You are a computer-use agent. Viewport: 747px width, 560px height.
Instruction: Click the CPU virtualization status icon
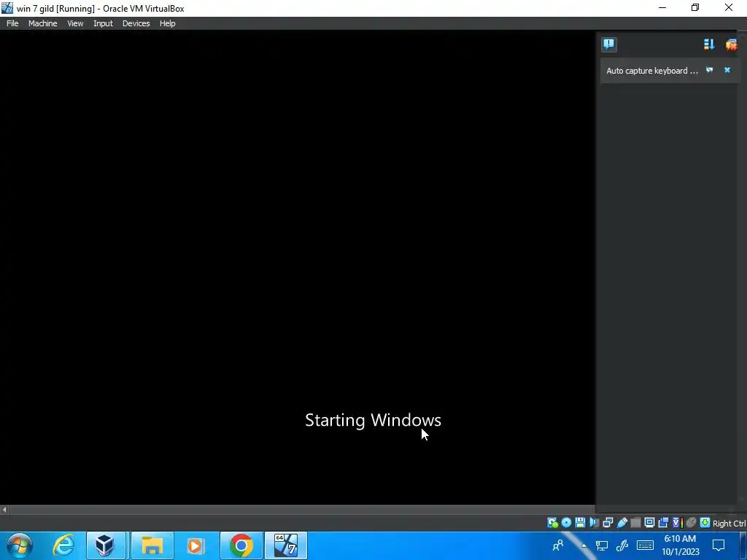click(678, 523)
